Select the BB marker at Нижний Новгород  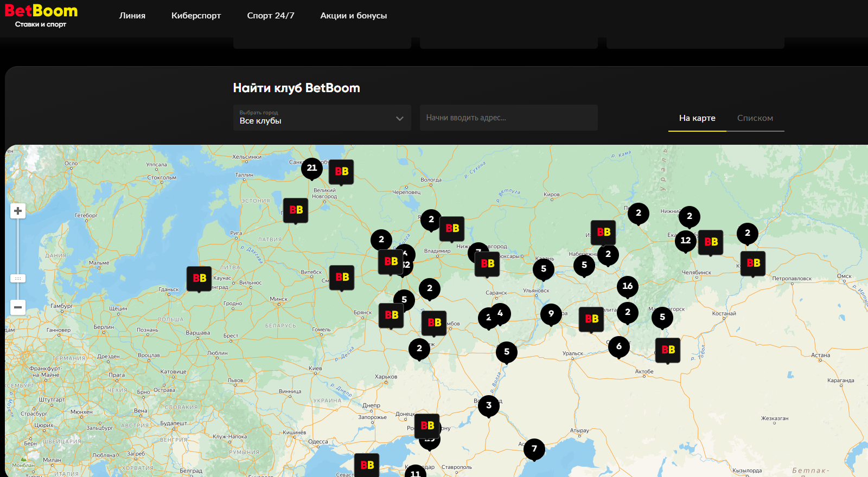click(x=487, y=264)
